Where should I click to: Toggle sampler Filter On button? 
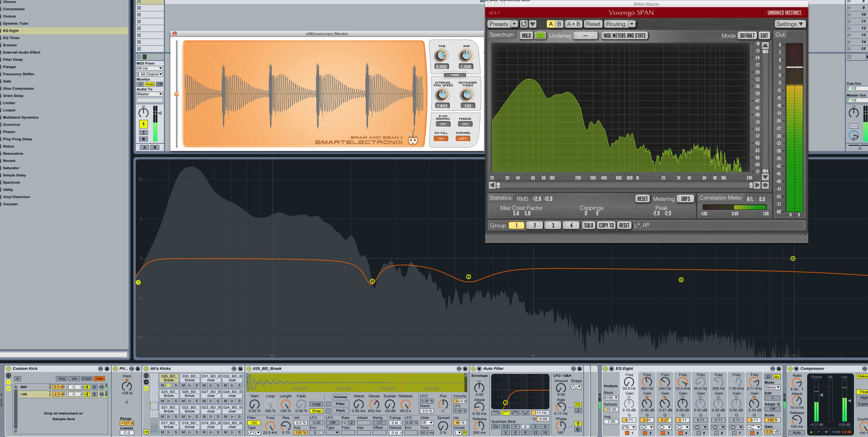coord(254,423)
